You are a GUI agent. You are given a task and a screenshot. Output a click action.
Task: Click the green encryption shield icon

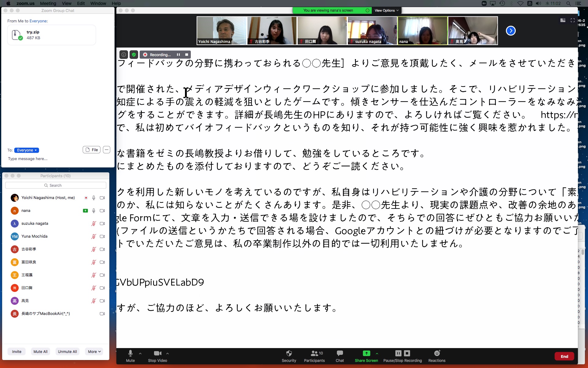[134, 55]
